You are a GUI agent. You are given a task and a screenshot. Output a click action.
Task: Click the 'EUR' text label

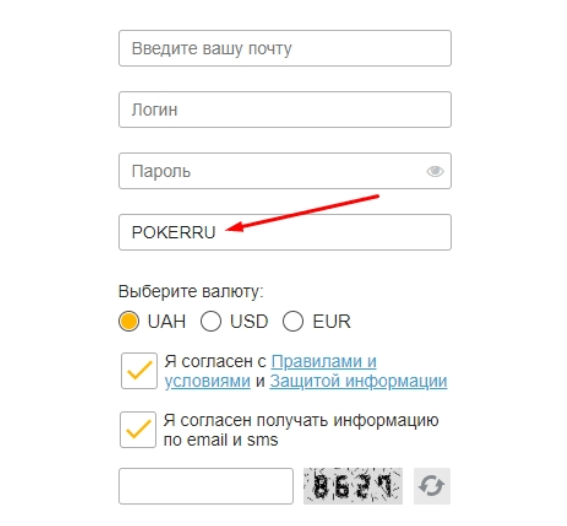point(332,321)
